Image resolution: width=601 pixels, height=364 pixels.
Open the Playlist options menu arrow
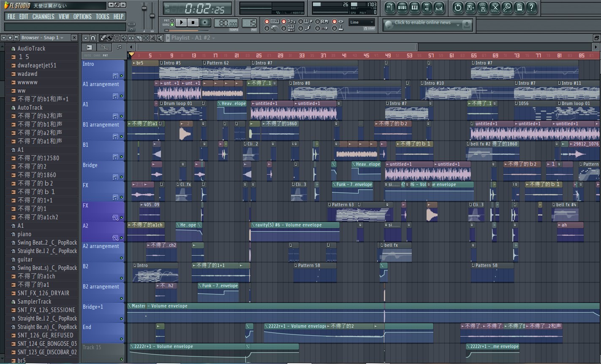coord(86,38)
